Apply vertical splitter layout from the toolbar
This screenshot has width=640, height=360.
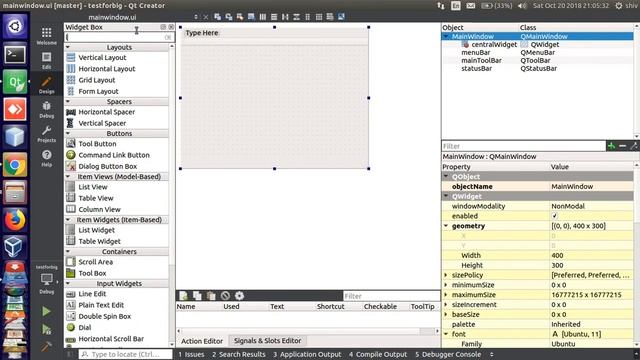coord(296,17)
